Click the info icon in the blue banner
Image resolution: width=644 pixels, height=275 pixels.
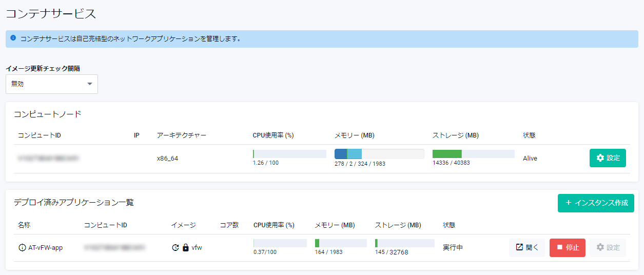click(13, 38)
